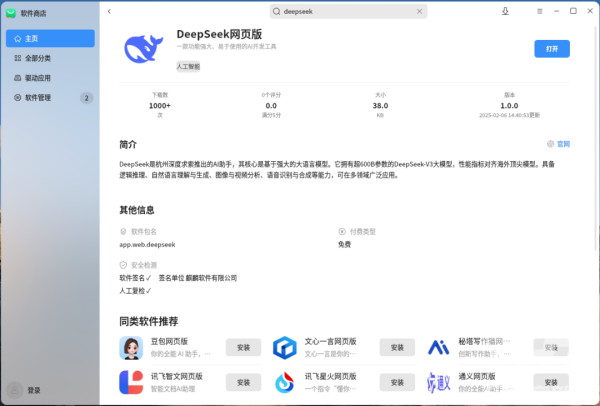Open the 讯飞智文网页版 title

pos(177,377)
